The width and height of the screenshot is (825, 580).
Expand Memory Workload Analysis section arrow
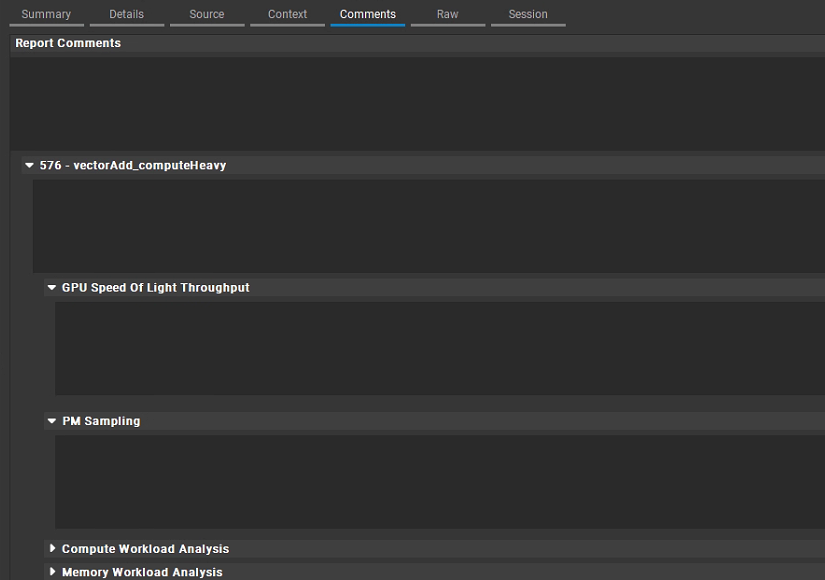point(52,572)
